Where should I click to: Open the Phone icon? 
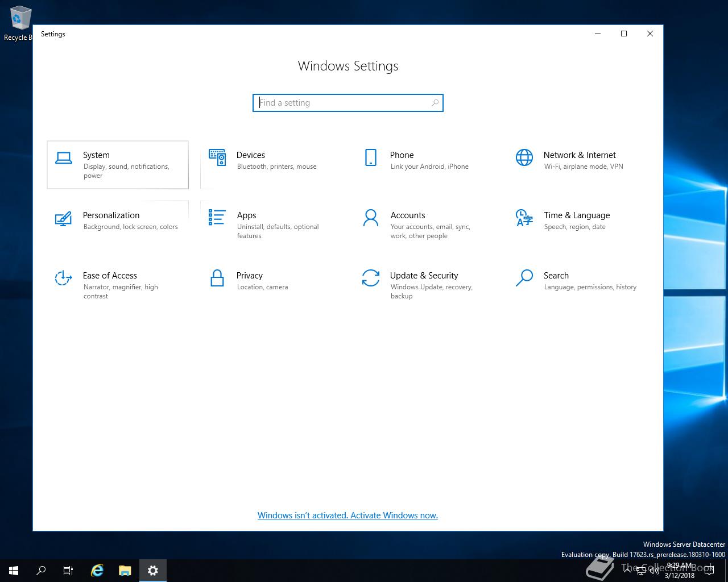[x=371, y=157]
